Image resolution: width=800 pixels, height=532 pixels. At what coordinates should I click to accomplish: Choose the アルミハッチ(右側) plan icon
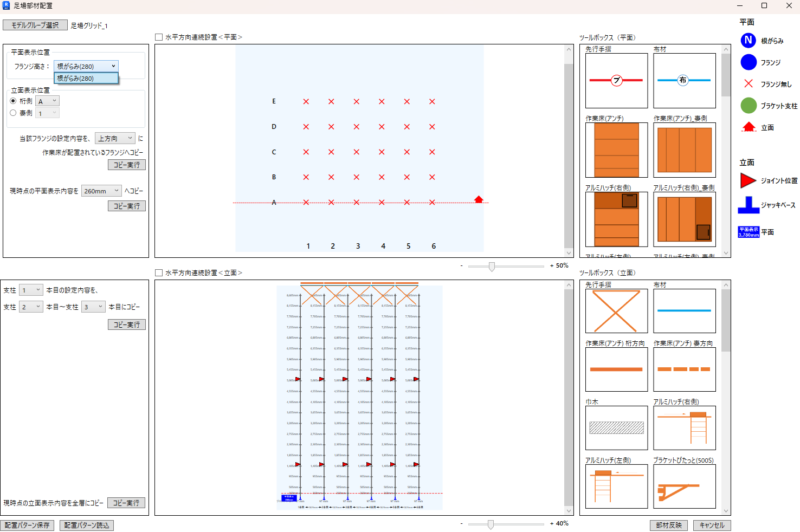pos(616,219)
